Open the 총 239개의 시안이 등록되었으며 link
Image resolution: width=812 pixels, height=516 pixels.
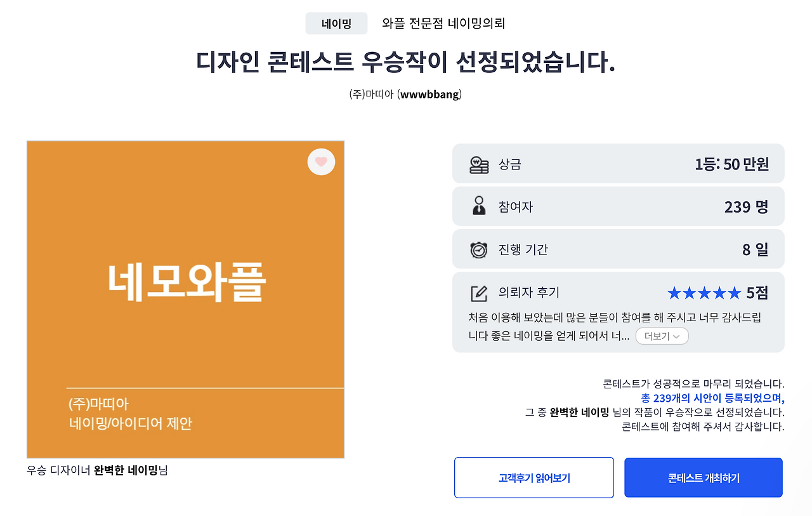point(713,398)
